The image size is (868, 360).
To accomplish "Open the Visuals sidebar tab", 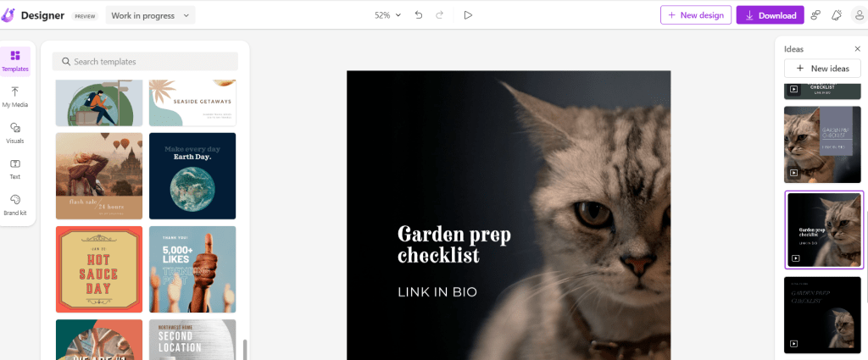I will click(15, 133).
